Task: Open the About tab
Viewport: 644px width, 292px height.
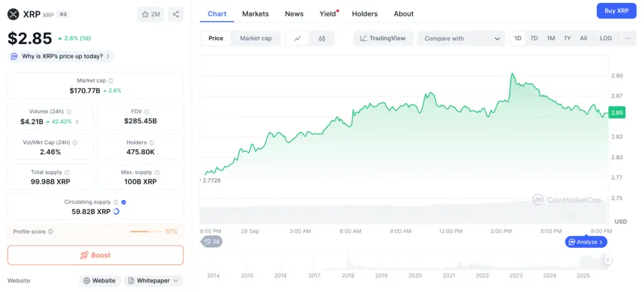Action: coord(404,14)
